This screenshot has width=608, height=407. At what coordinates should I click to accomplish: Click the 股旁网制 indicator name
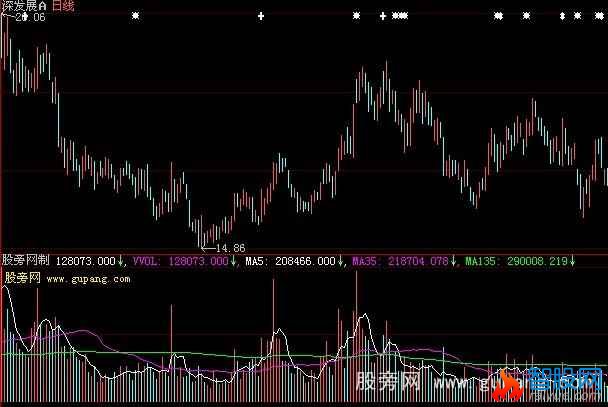pyautogui.click(x=26, y=260)
